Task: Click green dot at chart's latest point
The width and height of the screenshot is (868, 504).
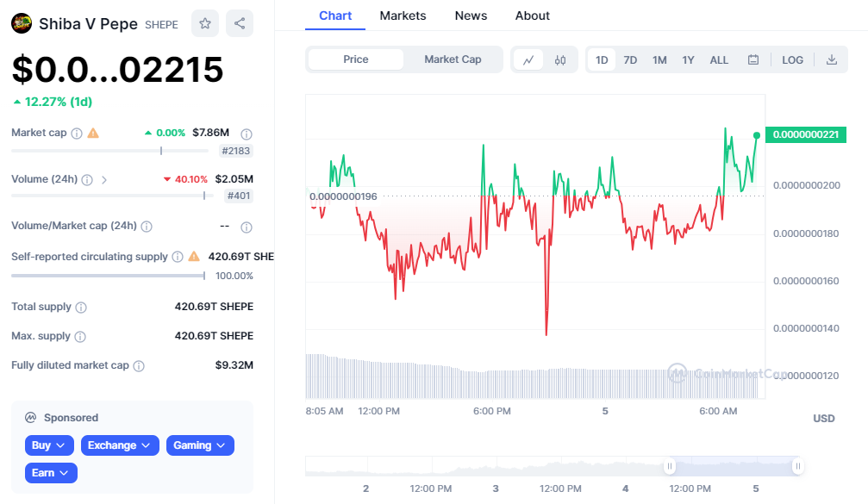Action: coord(756,135)
